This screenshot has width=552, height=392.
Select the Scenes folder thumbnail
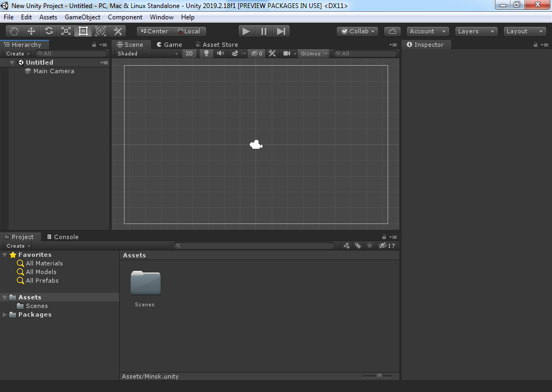145,283
